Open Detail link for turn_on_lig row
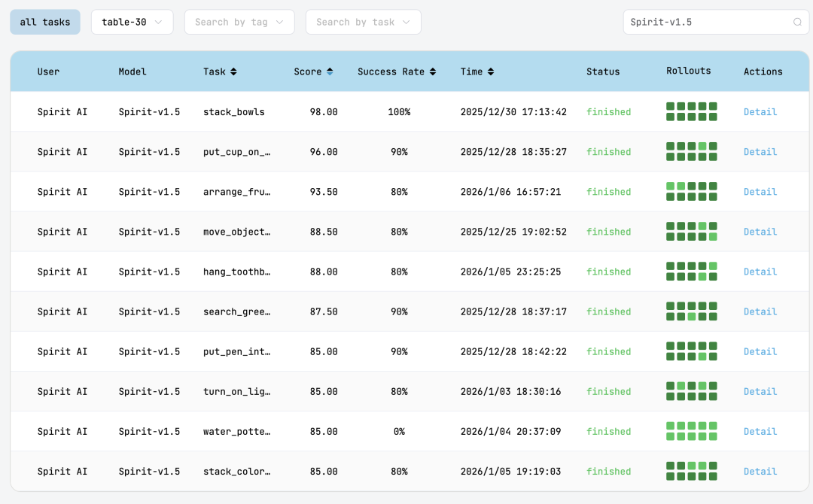The image size is (813, 504). 760,392
